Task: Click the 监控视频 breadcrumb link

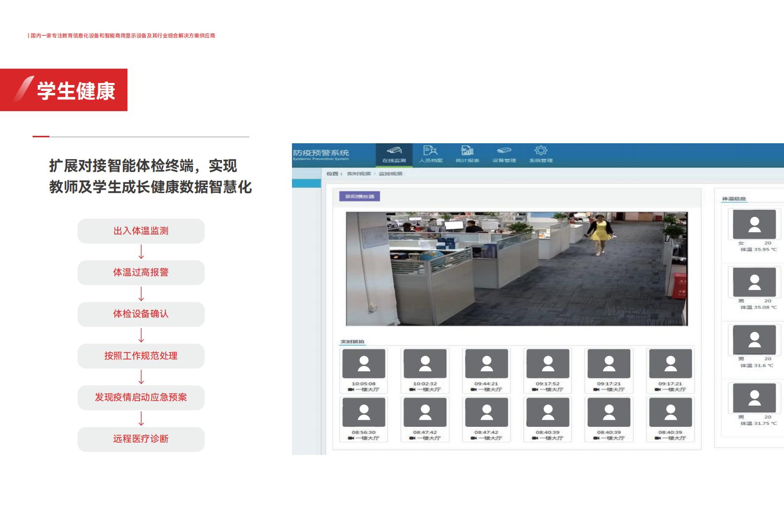Action: point(390,174)
